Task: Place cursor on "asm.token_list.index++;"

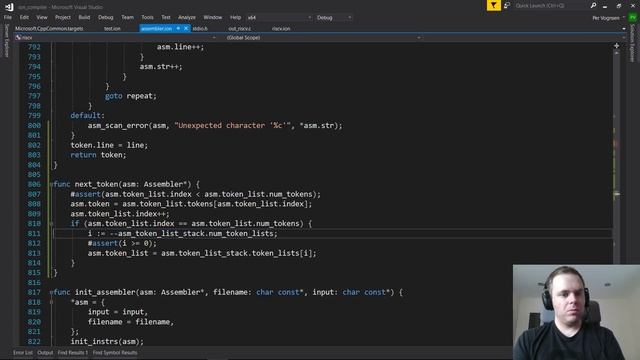Action: click(120, 214)
